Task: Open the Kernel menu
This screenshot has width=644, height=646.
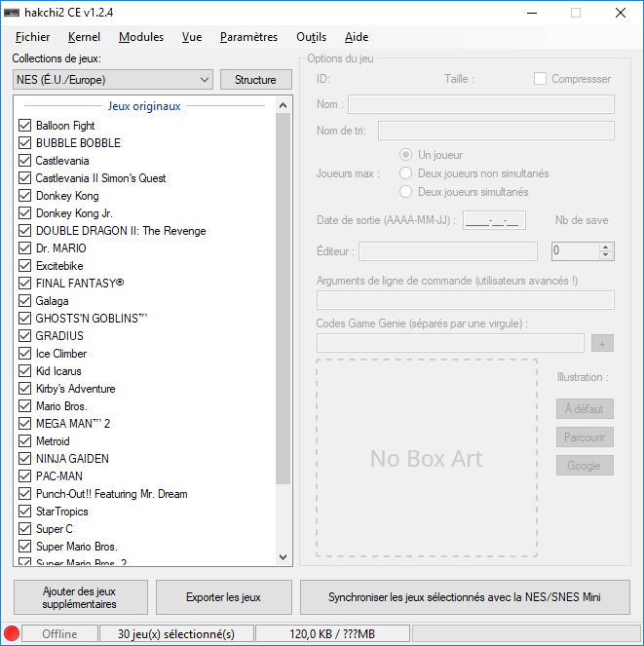Action: [x=84, y=37]
